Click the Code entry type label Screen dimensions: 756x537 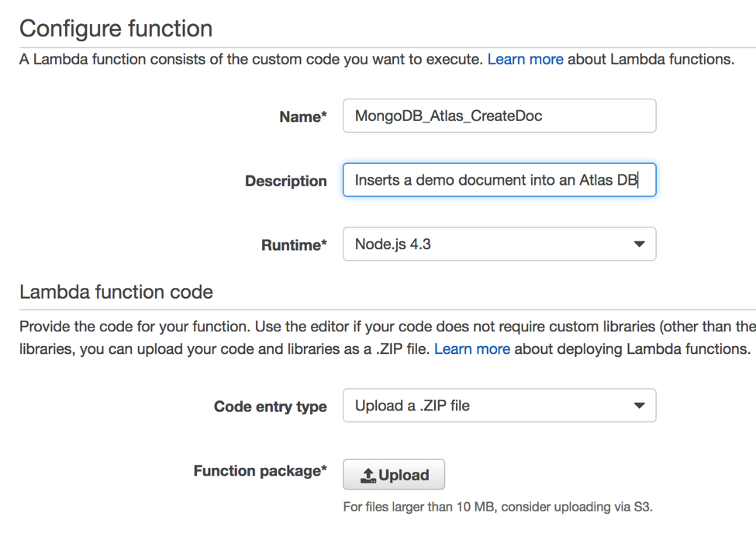tap(271, 407)
